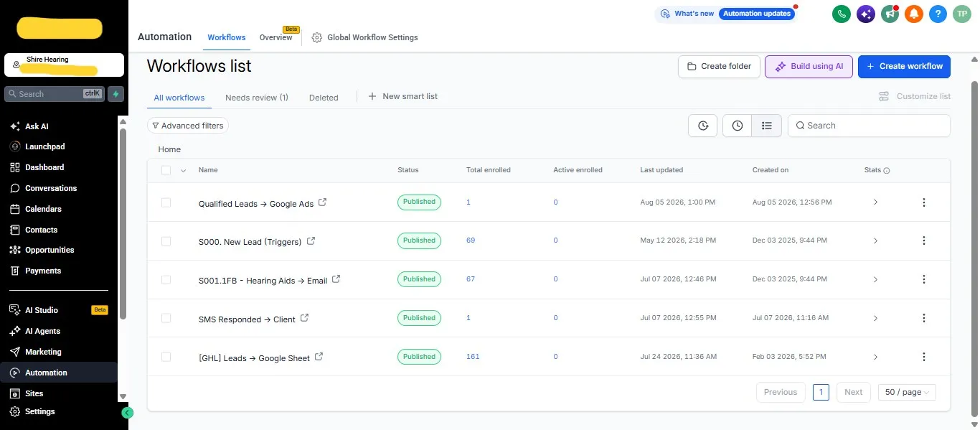
Task: Check the SMS Responded → Client row
Action: point(166,318)
